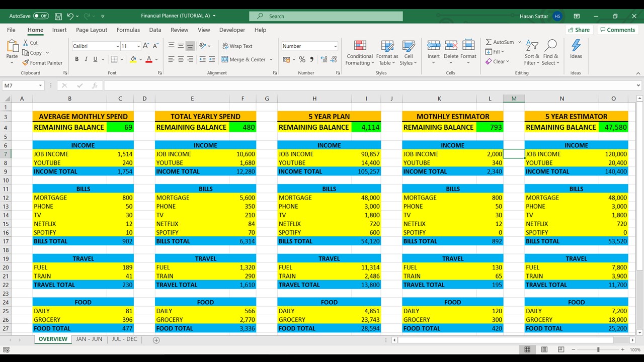Open the Formulas ribbon tab
644x362 pixels.
point(128,30)
